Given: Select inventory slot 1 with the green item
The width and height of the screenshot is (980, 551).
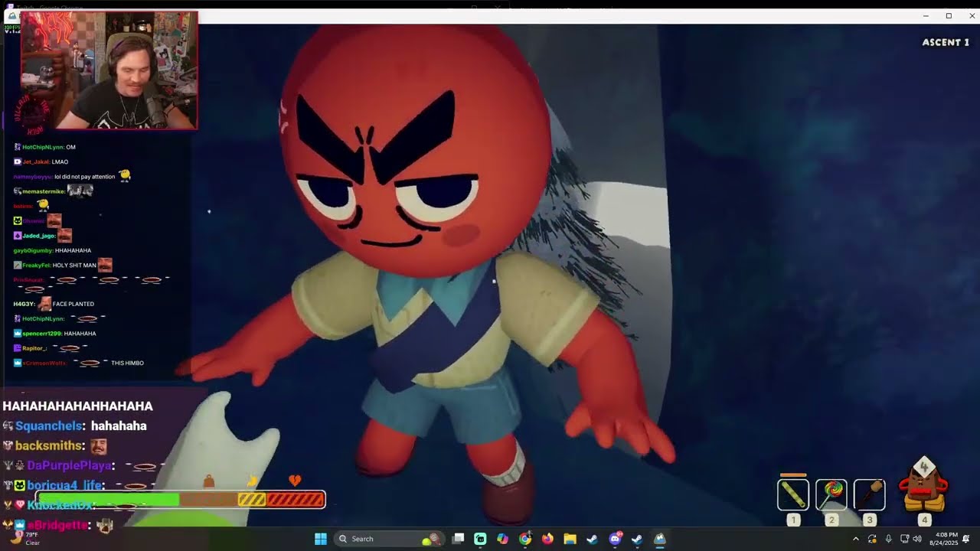Looking at the screenshot, I should (793, 495).
